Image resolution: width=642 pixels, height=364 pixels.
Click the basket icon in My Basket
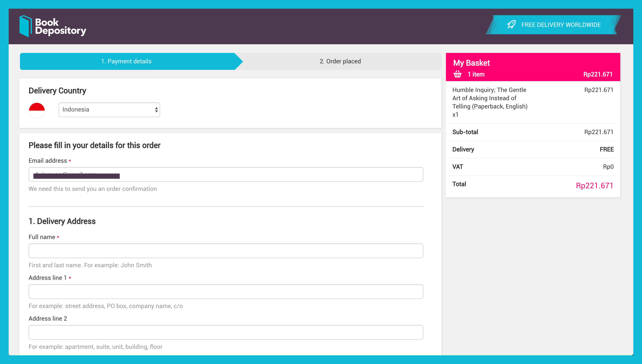(457, 74)
